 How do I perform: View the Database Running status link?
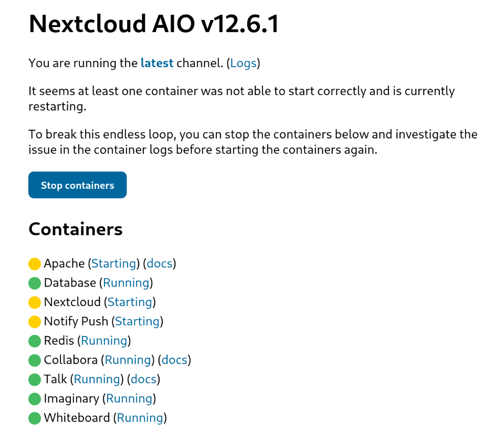click(126, 283)
